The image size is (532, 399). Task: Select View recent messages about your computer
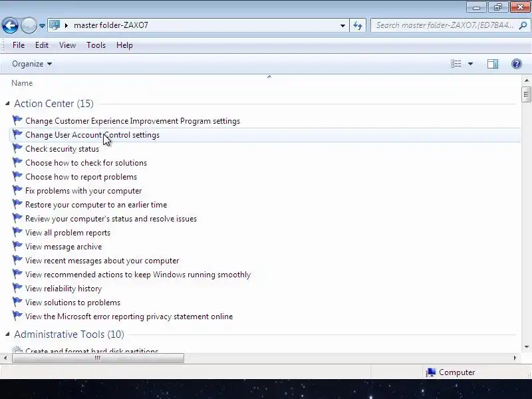[x=102, y=261]
